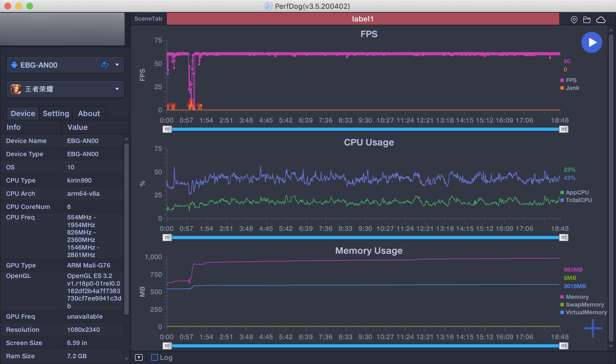Switch to the Setting tab
The height and width of the screenshot is (364, 616).
[x=56, y=114]
